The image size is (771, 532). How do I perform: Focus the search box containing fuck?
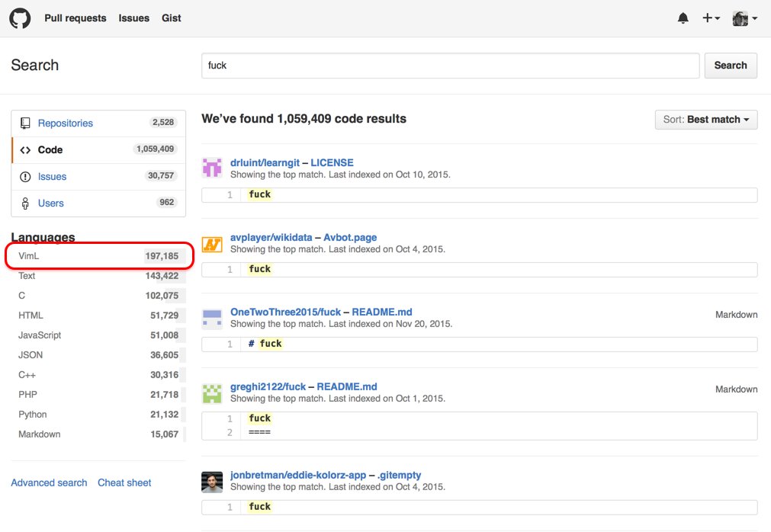coord(451,66)
